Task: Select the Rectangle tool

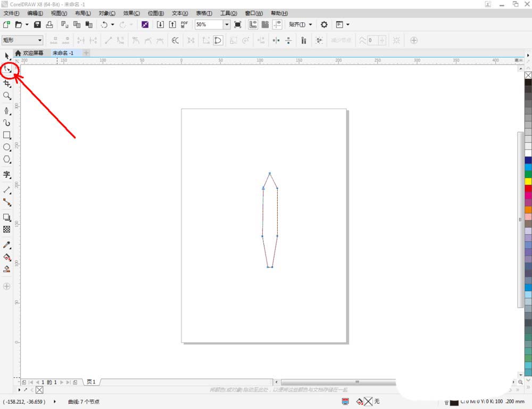Action: coord(7,135)
